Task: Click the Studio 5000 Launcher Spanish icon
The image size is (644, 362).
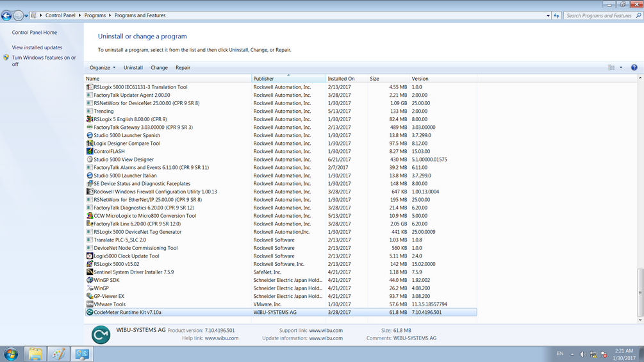Action: click(x=90, y=135)
